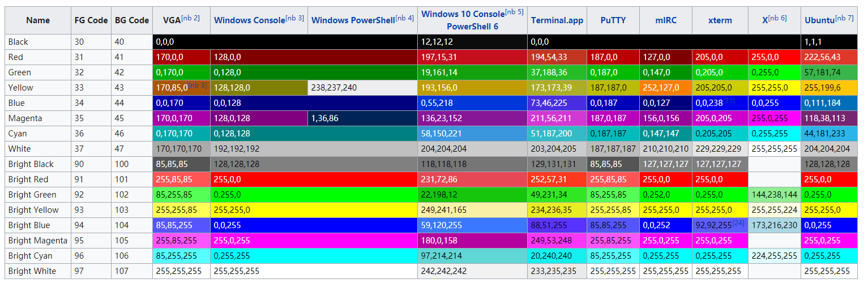Viewport: 868px width, 287px height.
Task: Click the 194,54,33 Terminal.app red cell
Action: [557, 57]
